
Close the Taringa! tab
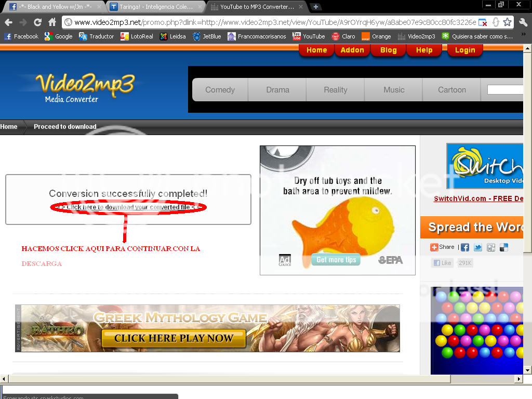click(x=200, y=7)
